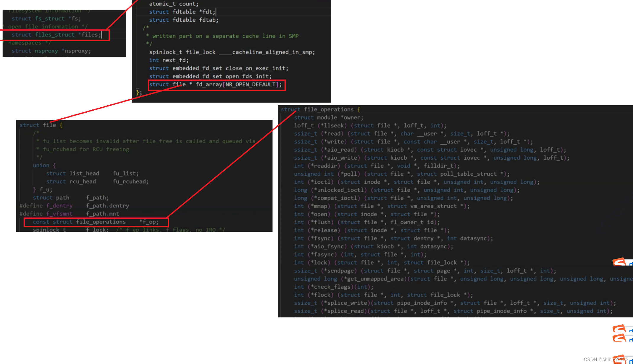Viewport: 633px width, 364px height.
Task: Click the 'struct nsproxy *nsproxy;' line
Action: [51, 51]
